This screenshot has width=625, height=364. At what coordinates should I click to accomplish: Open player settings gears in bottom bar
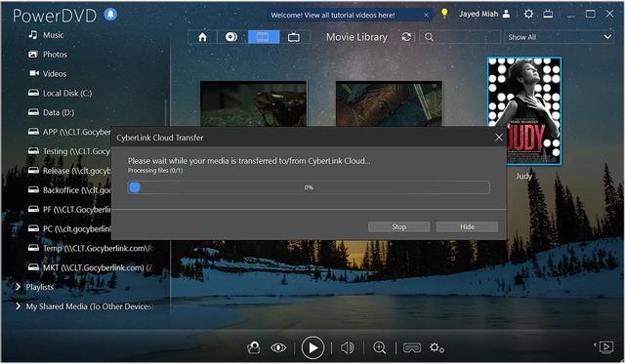click(437, 347)
